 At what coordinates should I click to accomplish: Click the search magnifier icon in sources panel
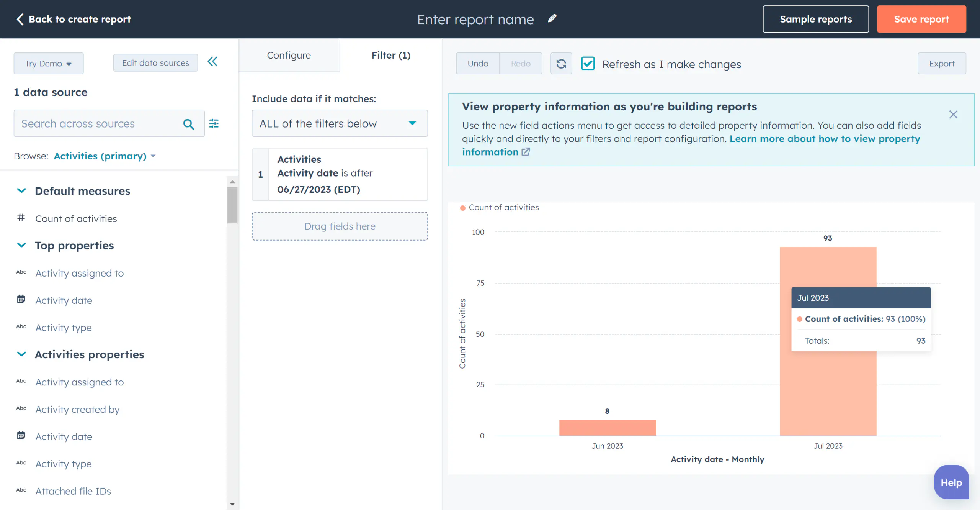pyautogui.click(x=189, y=123)
